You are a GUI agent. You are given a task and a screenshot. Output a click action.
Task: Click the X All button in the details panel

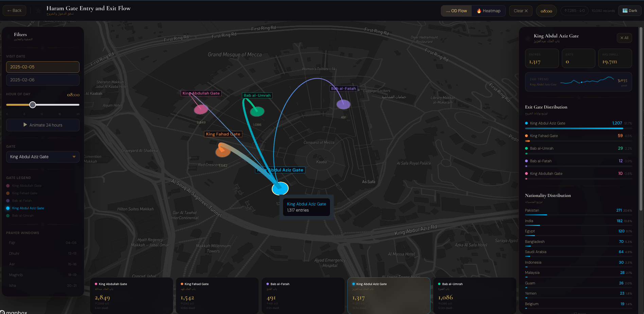pos(624,38)
